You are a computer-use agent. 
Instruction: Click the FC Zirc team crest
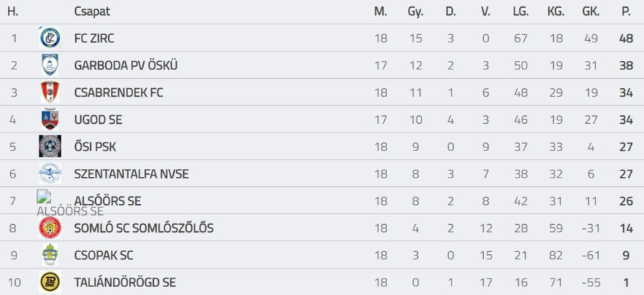pyautogui.click(x=49, y=38)
